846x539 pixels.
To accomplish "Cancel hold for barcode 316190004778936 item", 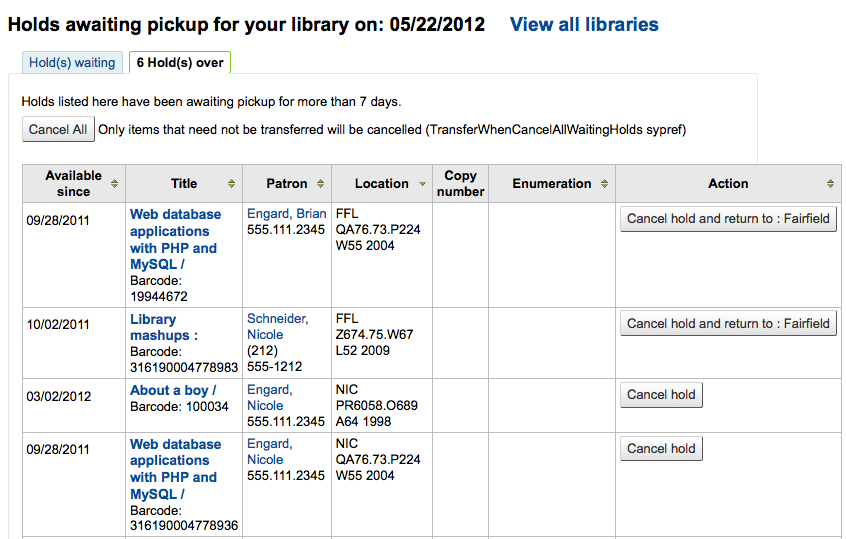I will [x=661, y=448].
